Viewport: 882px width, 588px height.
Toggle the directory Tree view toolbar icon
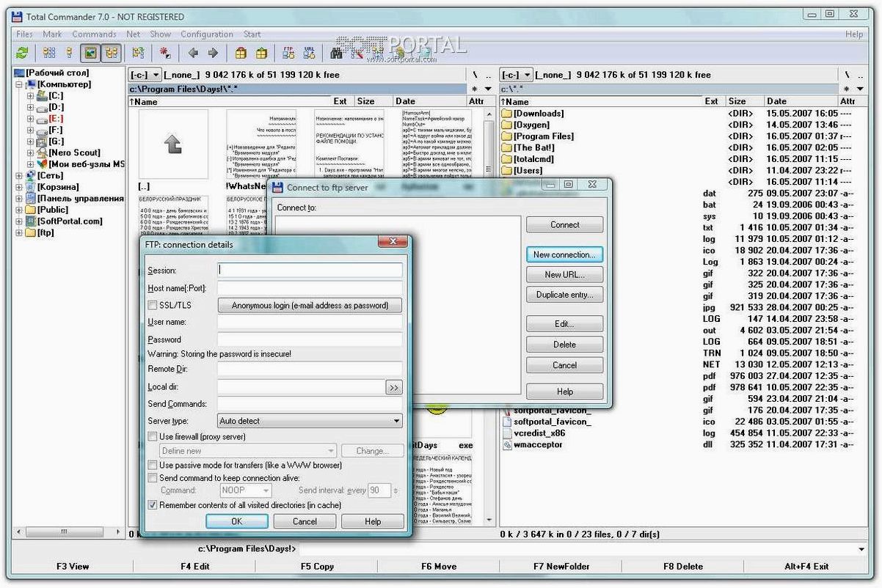click(111, 53)
